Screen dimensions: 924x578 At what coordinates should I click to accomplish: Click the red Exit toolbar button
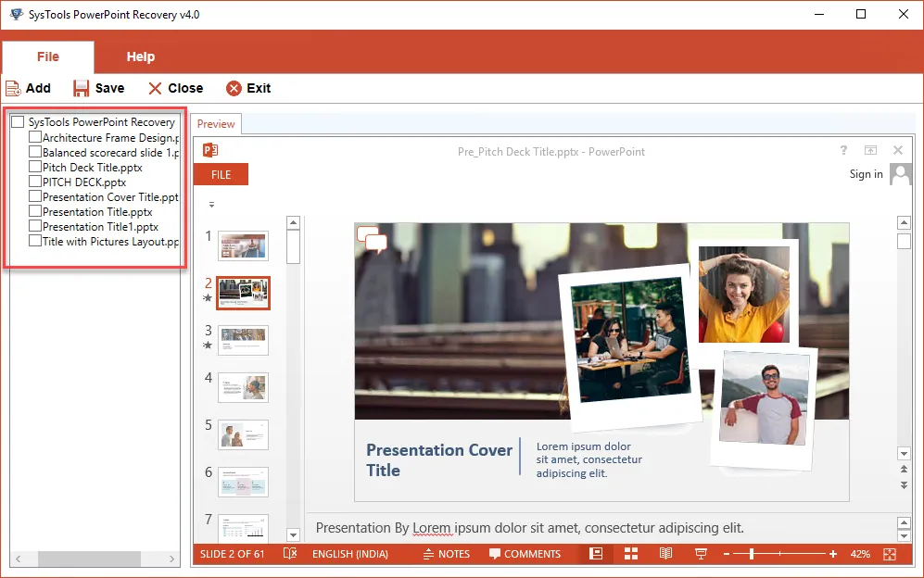coord(248,88)
